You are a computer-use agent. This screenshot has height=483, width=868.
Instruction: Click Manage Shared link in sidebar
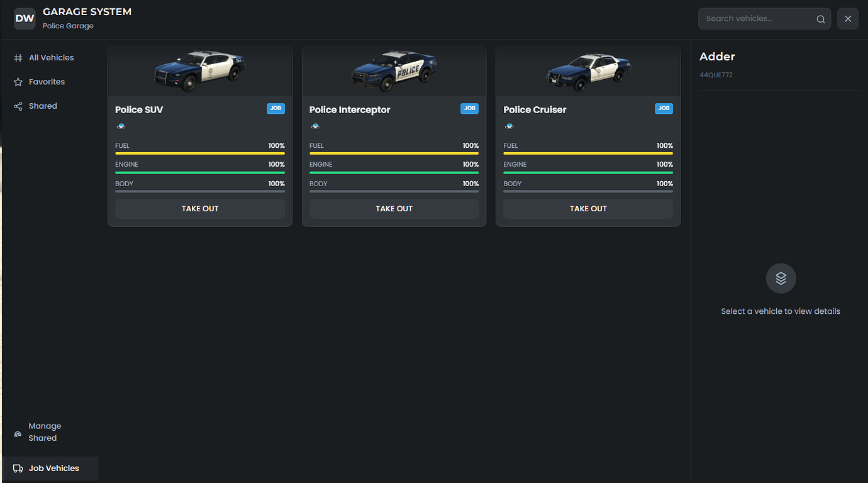click(44, 432)
